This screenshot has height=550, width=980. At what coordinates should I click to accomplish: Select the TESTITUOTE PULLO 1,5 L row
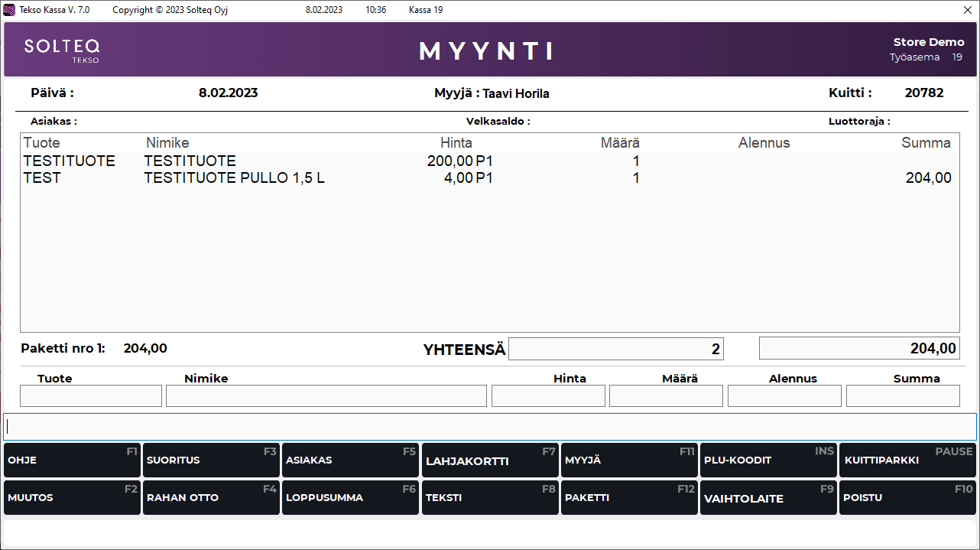234,178
